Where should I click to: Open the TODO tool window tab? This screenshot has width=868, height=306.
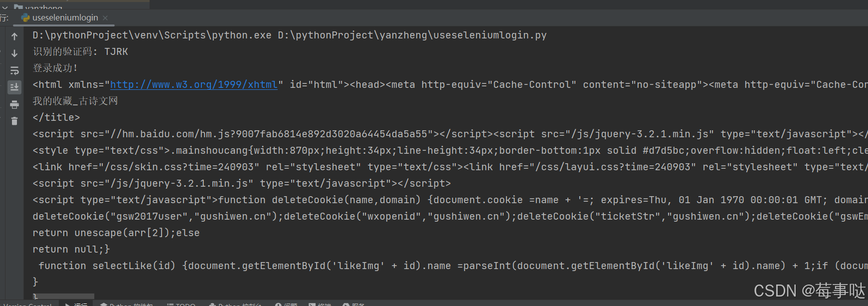(x=181, y=304)
